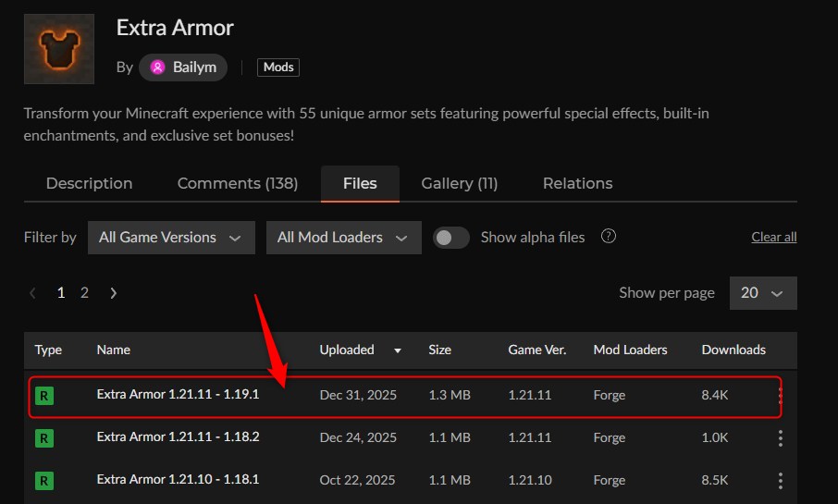Click the Game Ver. column header

point(537,350)
